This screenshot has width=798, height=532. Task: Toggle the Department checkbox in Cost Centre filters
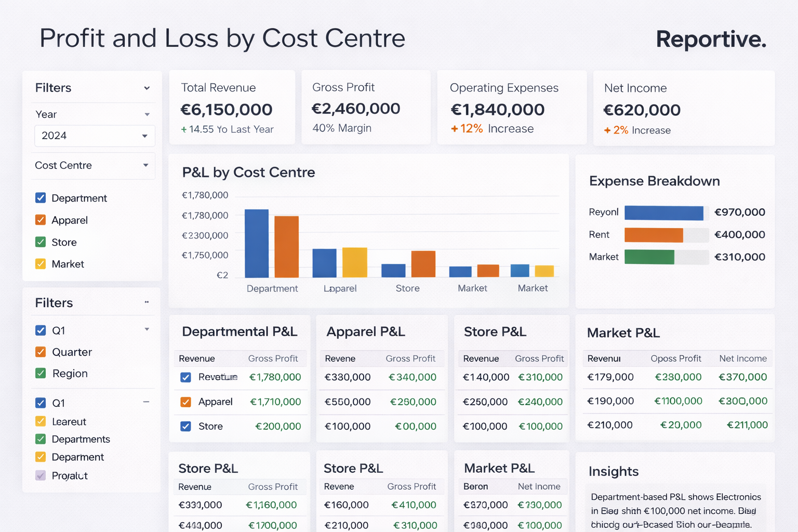(41, 198)
